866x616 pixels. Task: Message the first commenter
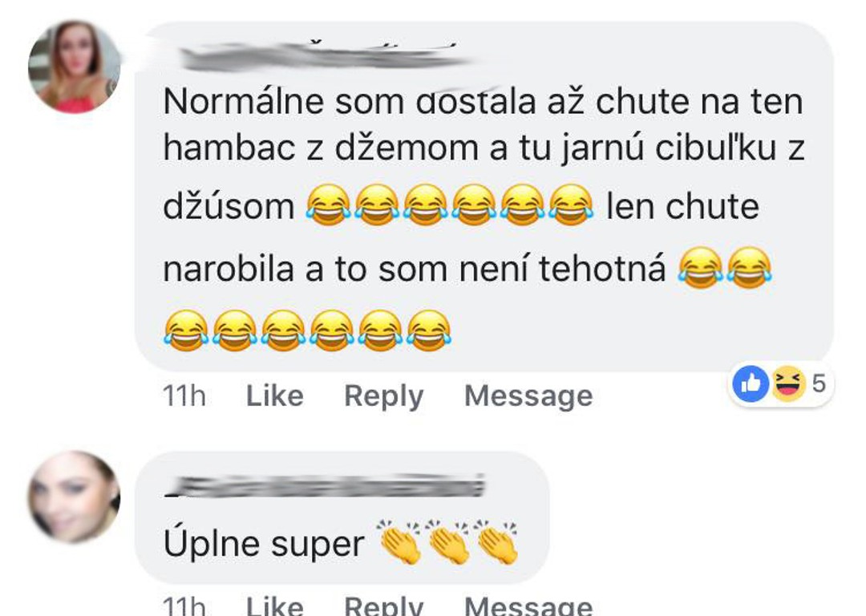click(528, 396)
